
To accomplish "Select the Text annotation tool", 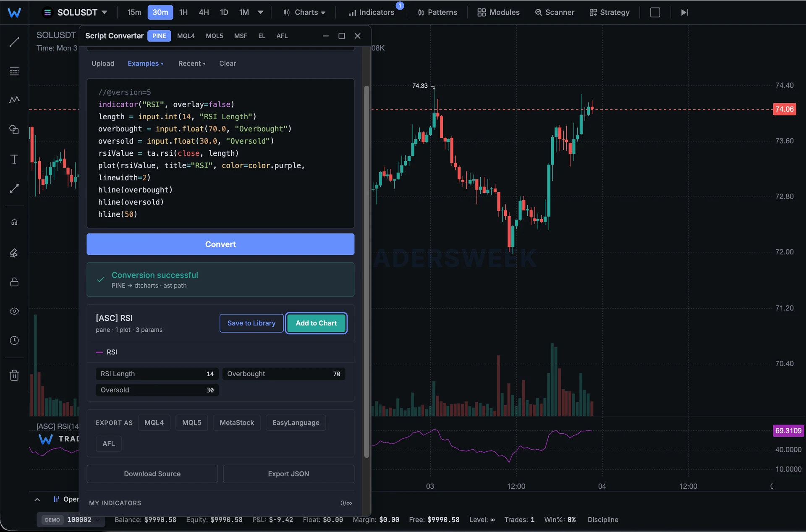I will click(14, 159).
